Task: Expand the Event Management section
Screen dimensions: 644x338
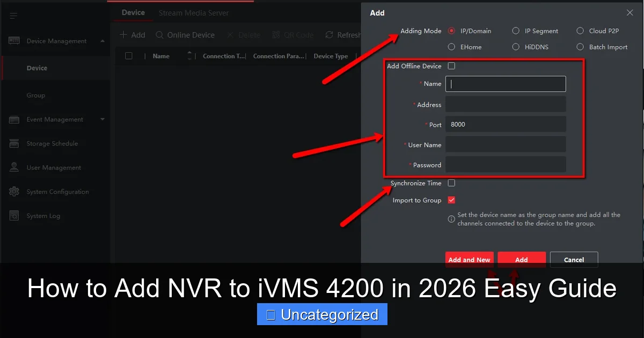Action: coord(102,119)
